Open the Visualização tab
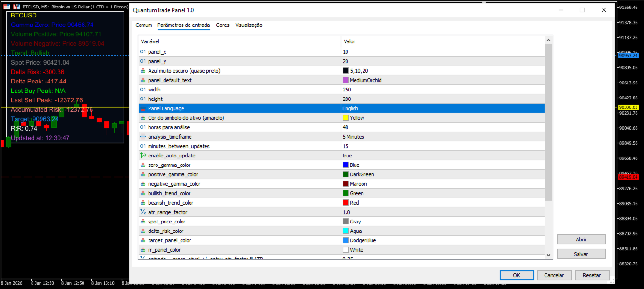 249,25
